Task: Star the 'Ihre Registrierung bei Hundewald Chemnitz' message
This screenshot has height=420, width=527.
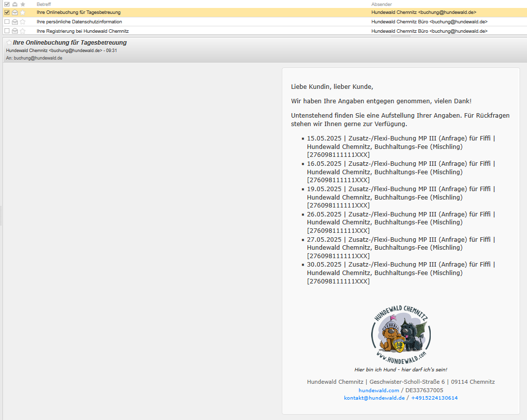Action: coord(22,31)
